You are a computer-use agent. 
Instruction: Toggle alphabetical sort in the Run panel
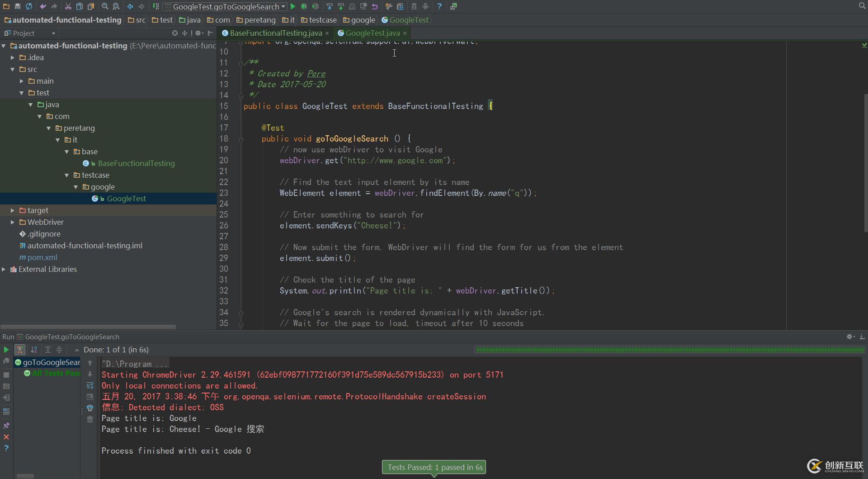coord(34,350)
